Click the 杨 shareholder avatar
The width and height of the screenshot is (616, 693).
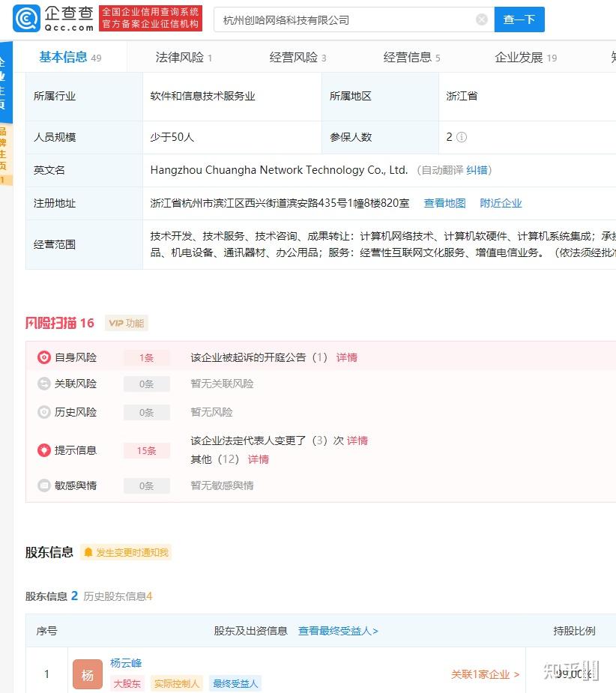click(88, 674)
